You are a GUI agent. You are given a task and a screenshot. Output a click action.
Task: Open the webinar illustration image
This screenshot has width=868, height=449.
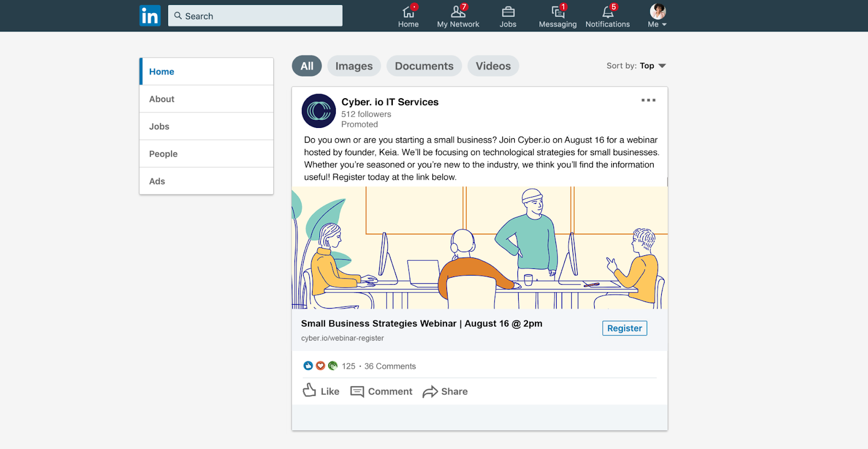pyautogui.click(x=480, y=248)
